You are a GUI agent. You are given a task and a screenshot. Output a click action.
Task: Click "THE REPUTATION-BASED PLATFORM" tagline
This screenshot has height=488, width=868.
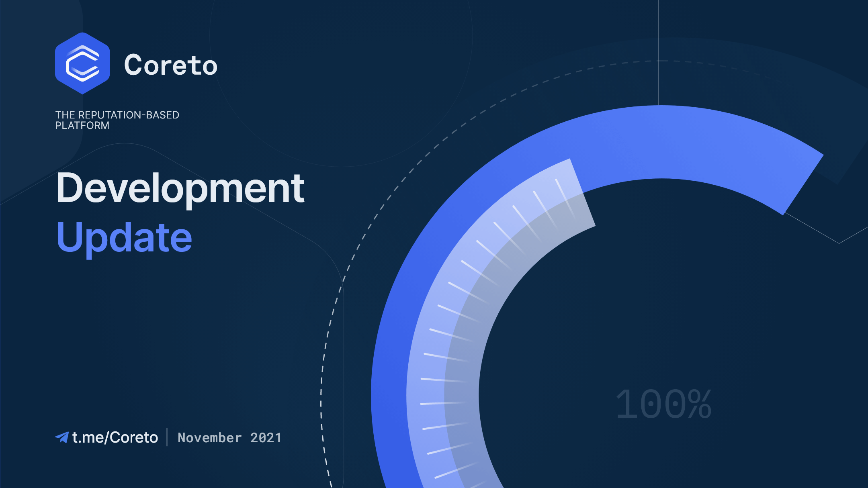pos(117,120)
